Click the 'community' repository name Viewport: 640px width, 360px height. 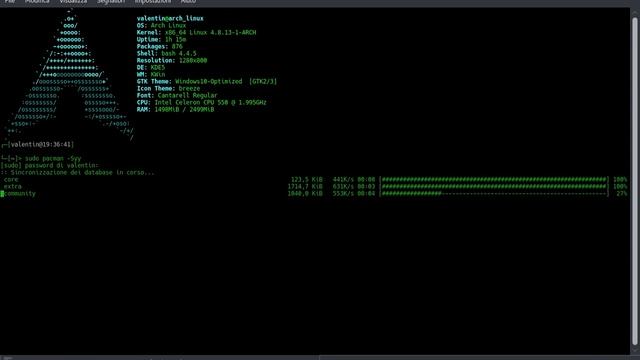point(20,193)
